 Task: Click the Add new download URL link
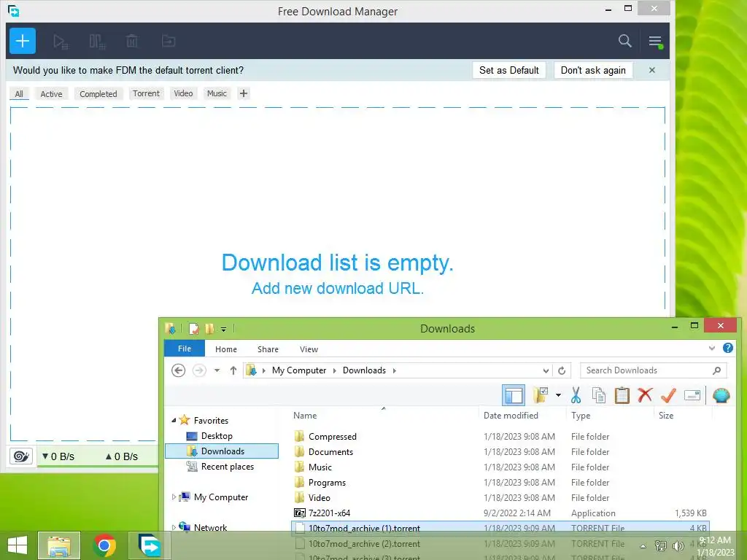coord(337,288)
